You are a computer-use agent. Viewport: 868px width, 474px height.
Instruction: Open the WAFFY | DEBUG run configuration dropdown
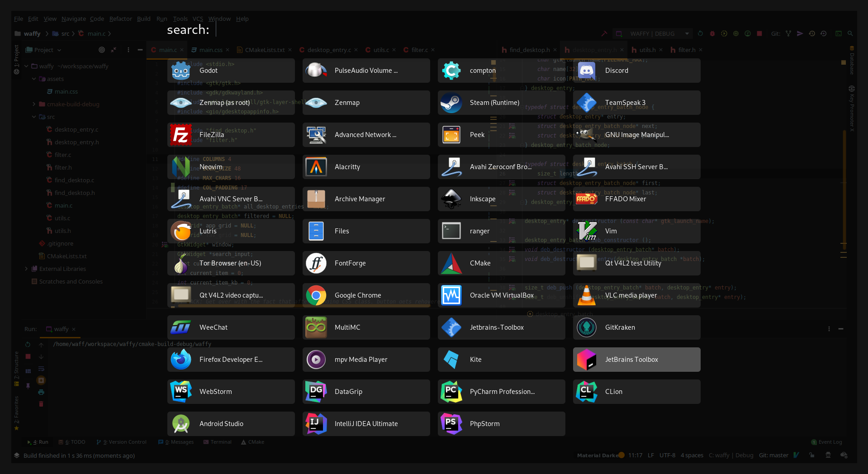(x=653, y=33)
